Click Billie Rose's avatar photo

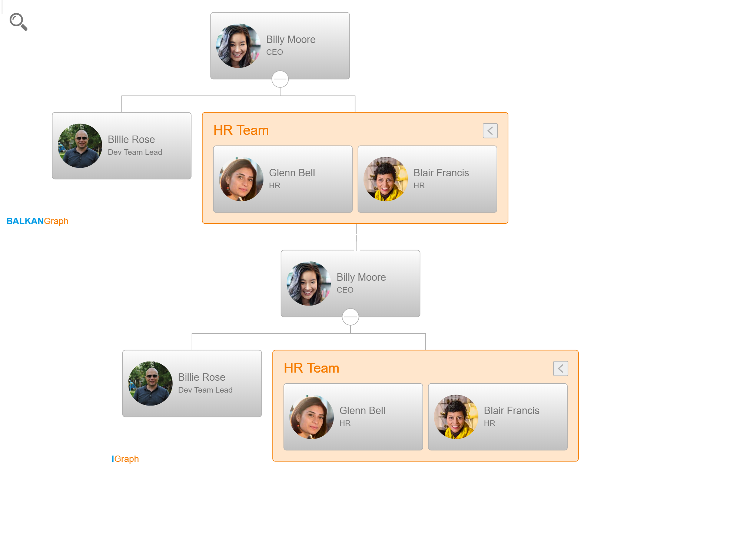coord(80,145)
